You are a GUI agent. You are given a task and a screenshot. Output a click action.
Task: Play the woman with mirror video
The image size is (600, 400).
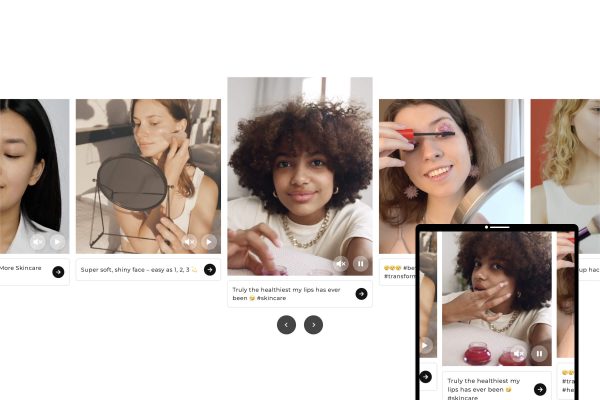[209, 242]
